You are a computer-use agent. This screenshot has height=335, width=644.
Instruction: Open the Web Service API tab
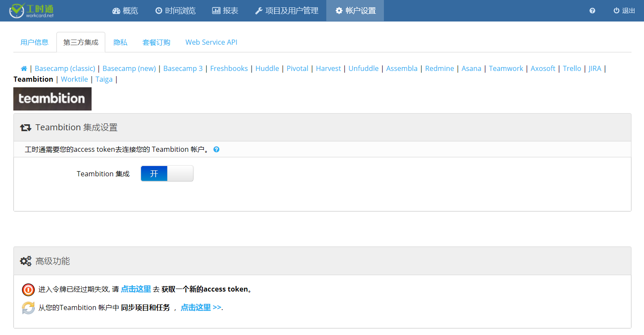(211, 42)
